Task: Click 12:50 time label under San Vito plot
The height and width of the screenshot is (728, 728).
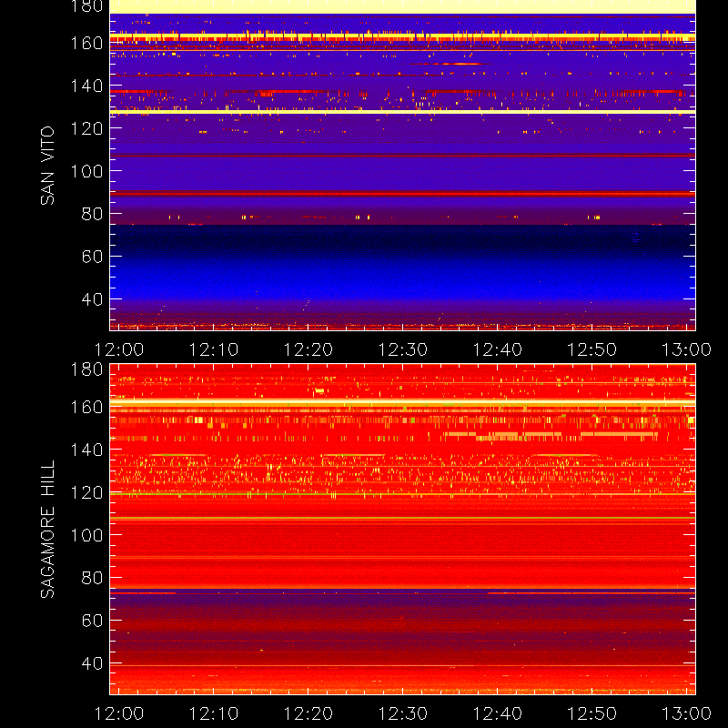Action: (592, 349)
